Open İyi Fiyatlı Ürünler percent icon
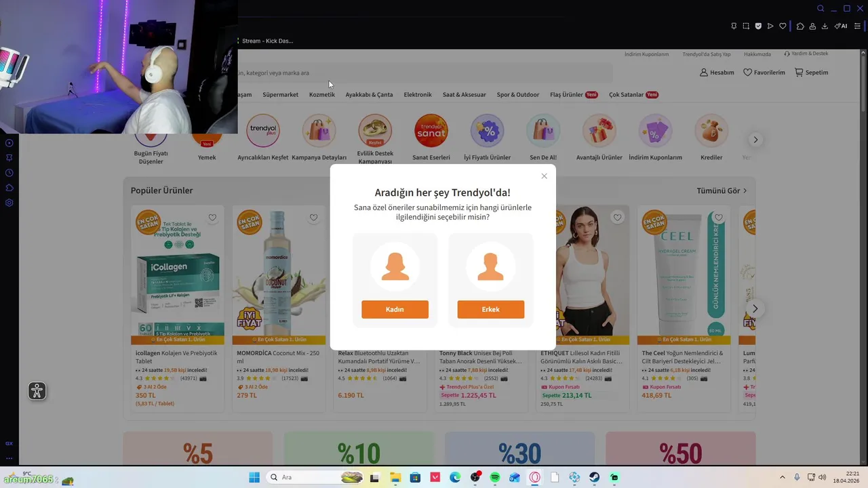 point(487,131)
